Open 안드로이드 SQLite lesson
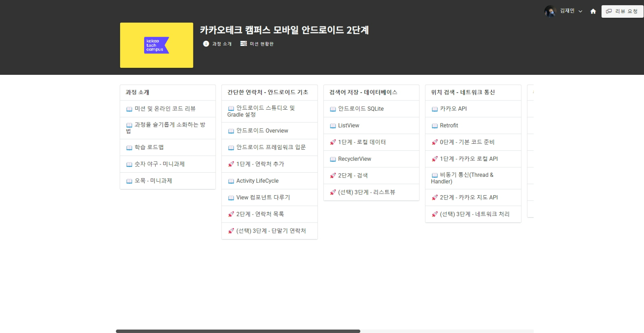This screenshot has height=333, width=644. [371, 109]
